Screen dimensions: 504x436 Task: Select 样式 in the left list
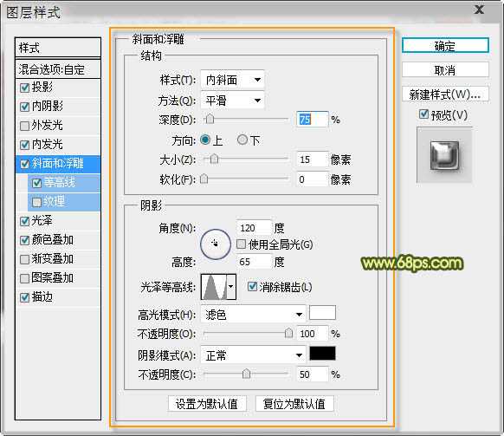pyautogui.click(x=58, y=48)
